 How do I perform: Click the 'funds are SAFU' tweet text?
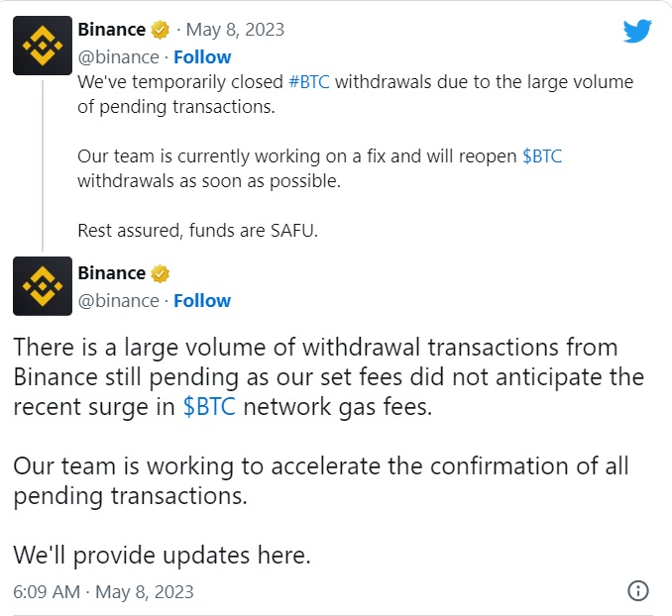click(x=197, y=231)
